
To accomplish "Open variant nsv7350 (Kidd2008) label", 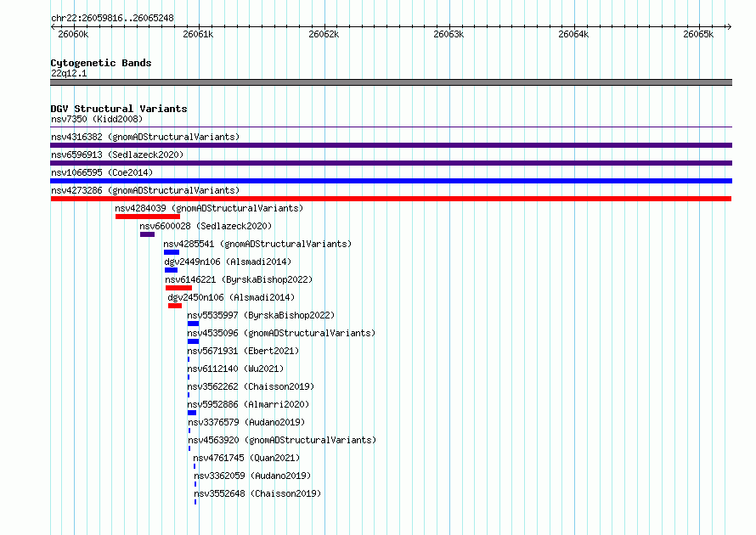I will [97, 119].
